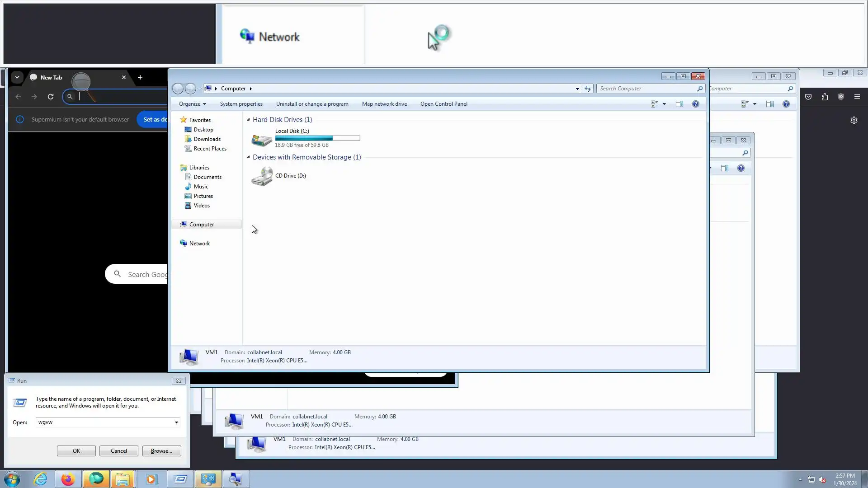
Task: Click the Explorer address refresh icon
Action: [587, 89]
